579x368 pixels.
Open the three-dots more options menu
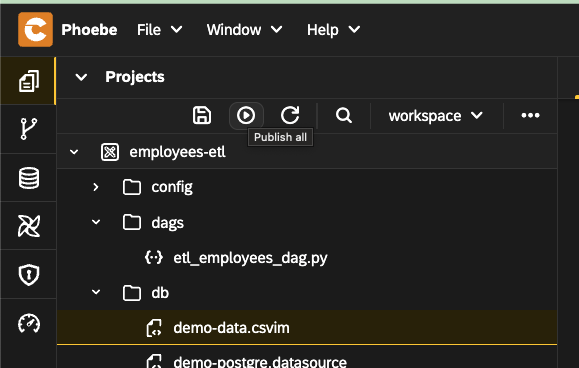tap(530, 116)
